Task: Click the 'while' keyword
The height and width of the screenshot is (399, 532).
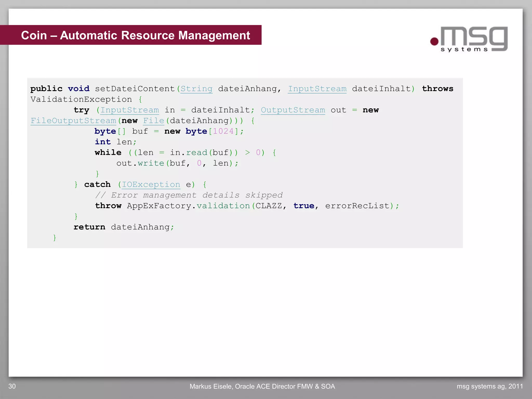Action: pos(108,153)
